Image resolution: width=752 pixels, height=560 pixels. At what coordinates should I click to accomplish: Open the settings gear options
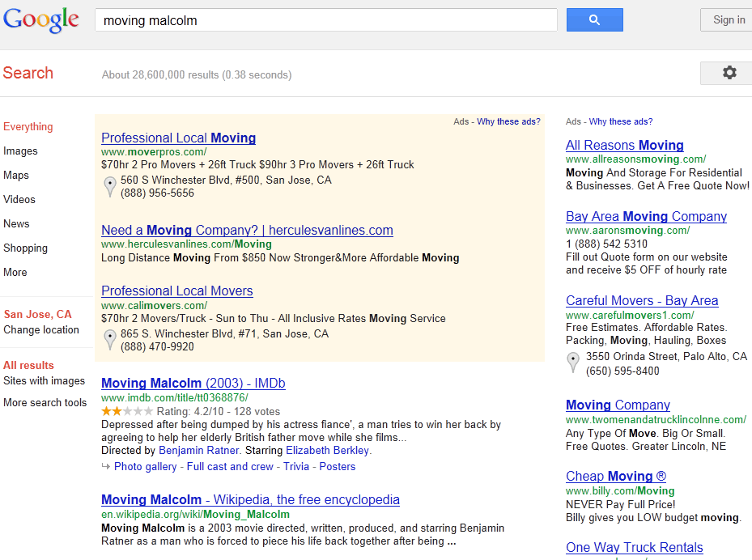coord(729,73)
